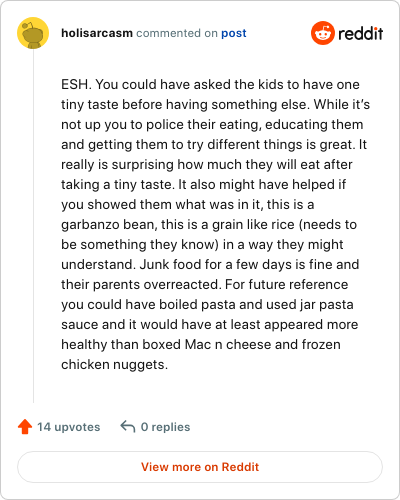Click the reply arrow icon

[128, 426]
